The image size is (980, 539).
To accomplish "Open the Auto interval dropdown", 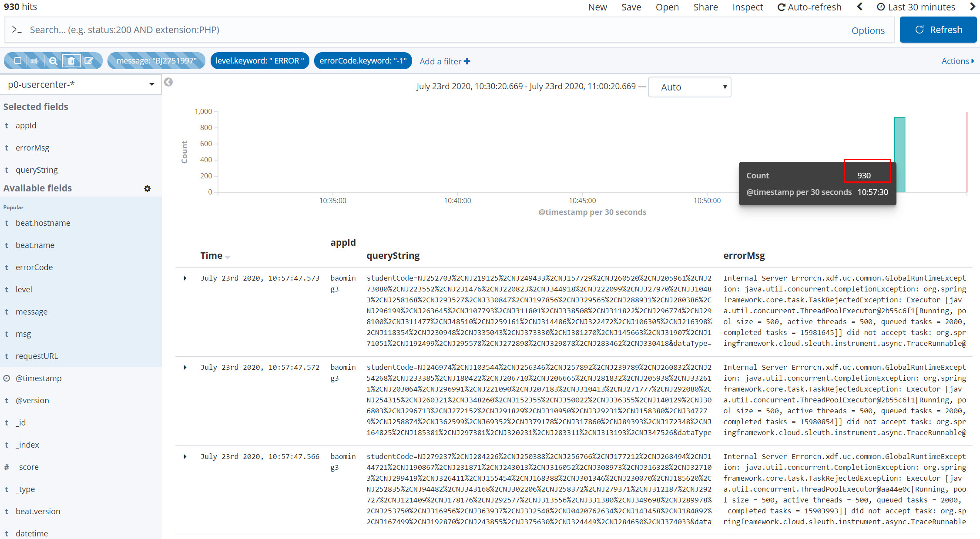I will click(x=689, y=87).
